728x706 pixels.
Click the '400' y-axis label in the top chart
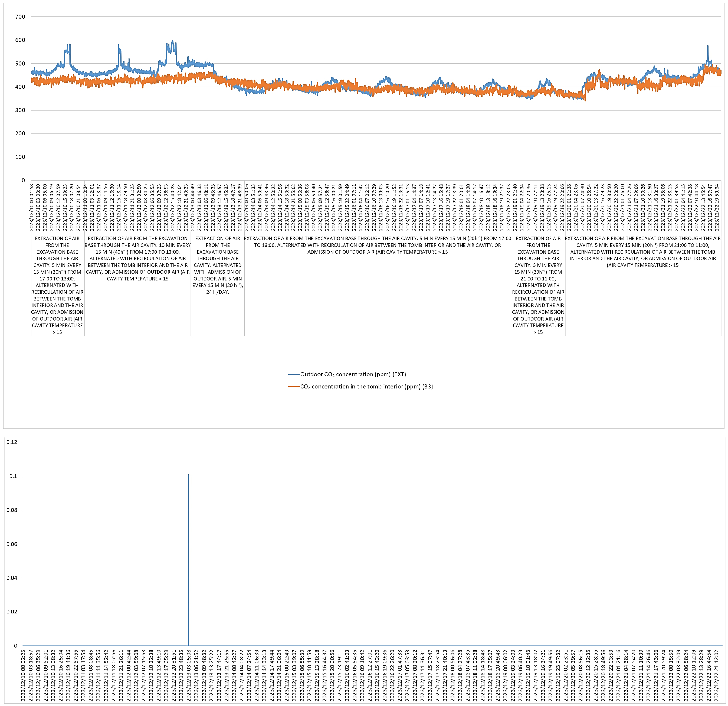point(20,87)
